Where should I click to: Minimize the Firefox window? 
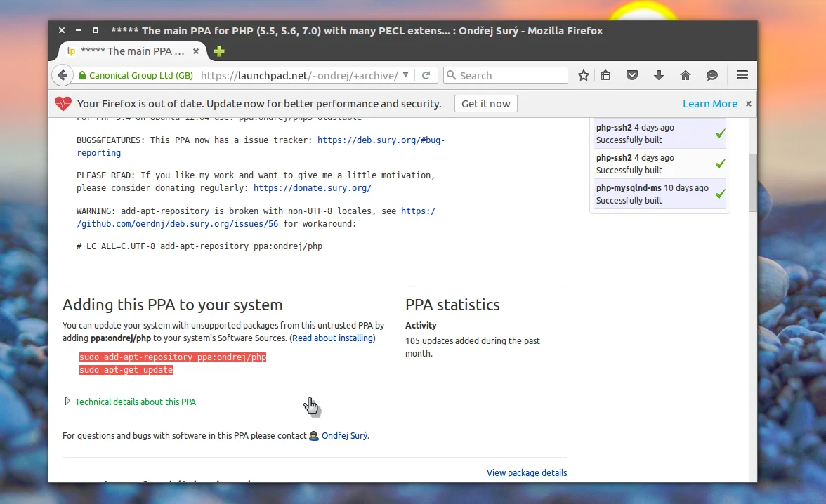click(79, 31)
